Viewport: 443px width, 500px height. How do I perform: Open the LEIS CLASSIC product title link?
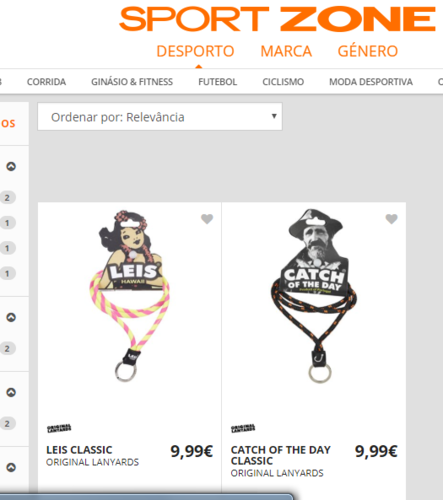coord(79,450)
